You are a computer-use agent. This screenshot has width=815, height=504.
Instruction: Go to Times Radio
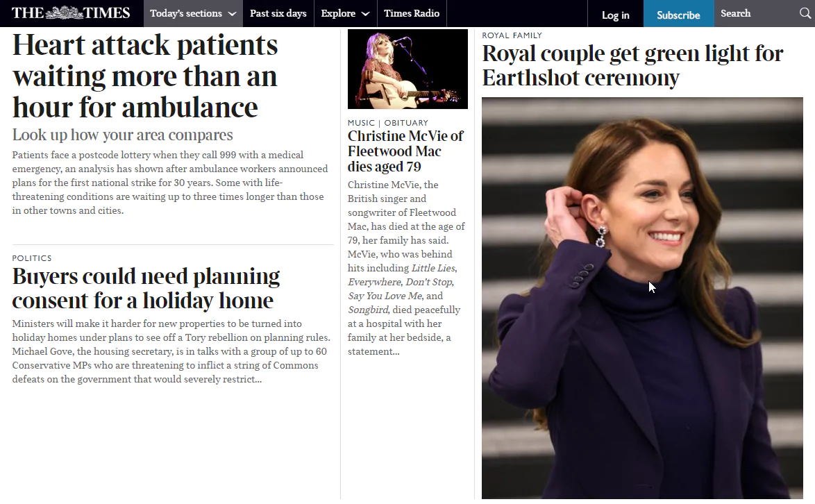[x=412, y=13]
